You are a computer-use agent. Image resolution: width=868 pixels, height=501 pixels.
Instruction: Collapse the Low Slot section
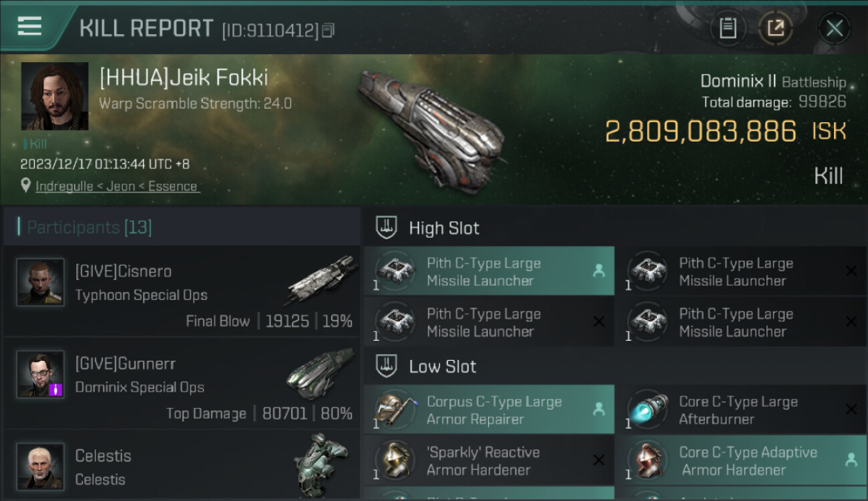386,366
